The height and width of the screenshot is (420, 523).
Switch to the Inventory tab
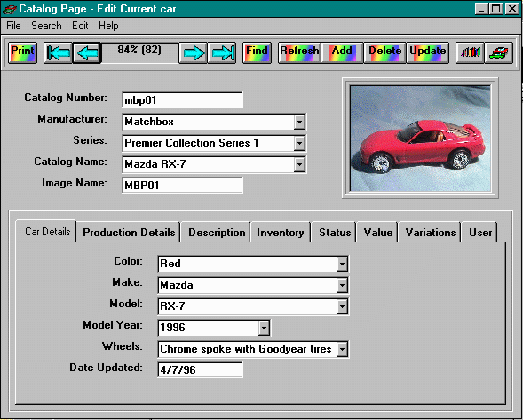click(281, 232)
